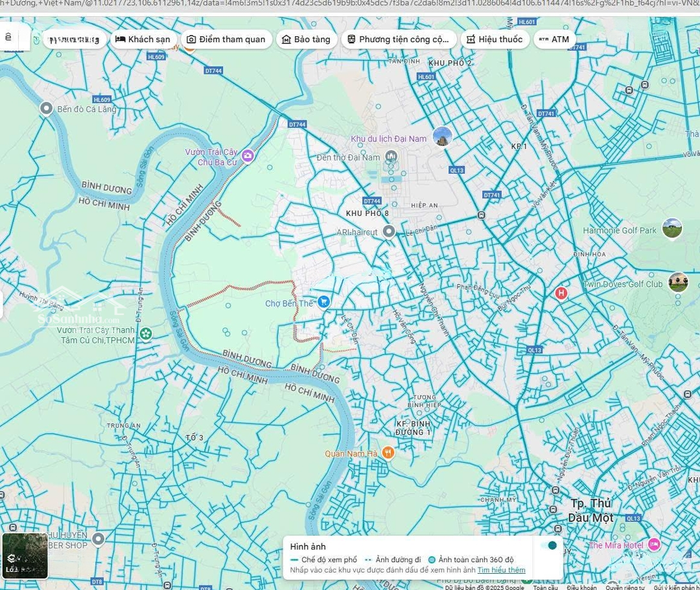The height and width of the screenshot is (590, 700).
Task: Select the ATM category chip
Action: pos(554,39)
